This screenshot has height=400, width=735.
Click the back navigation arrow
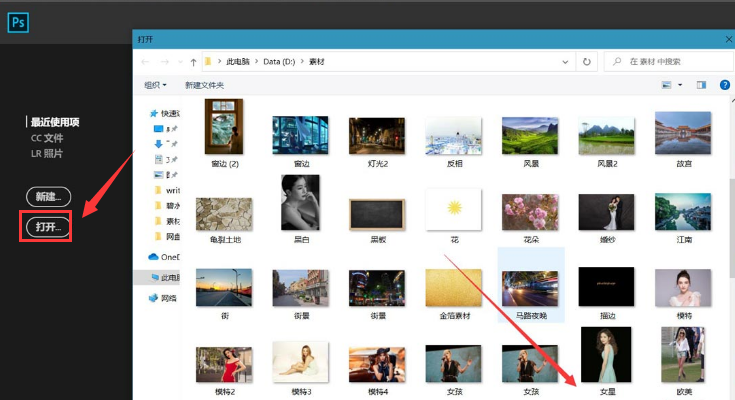point(147,62)
